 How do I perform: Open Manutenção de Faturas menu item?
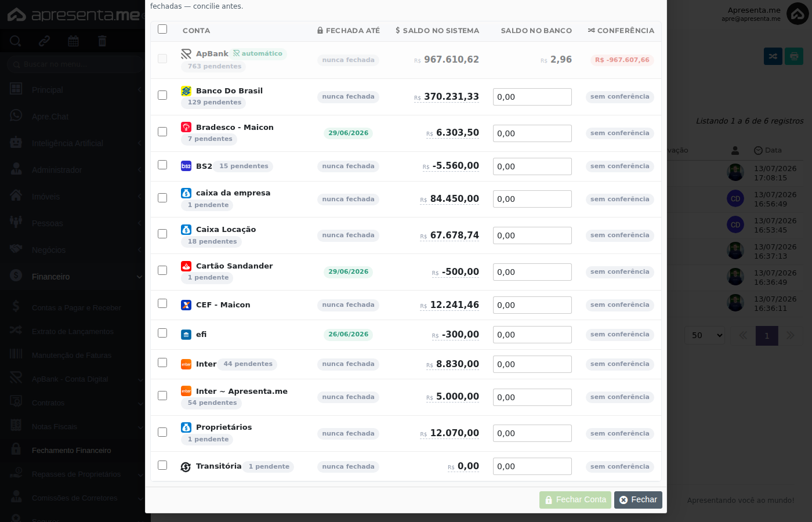click(72, 356)
